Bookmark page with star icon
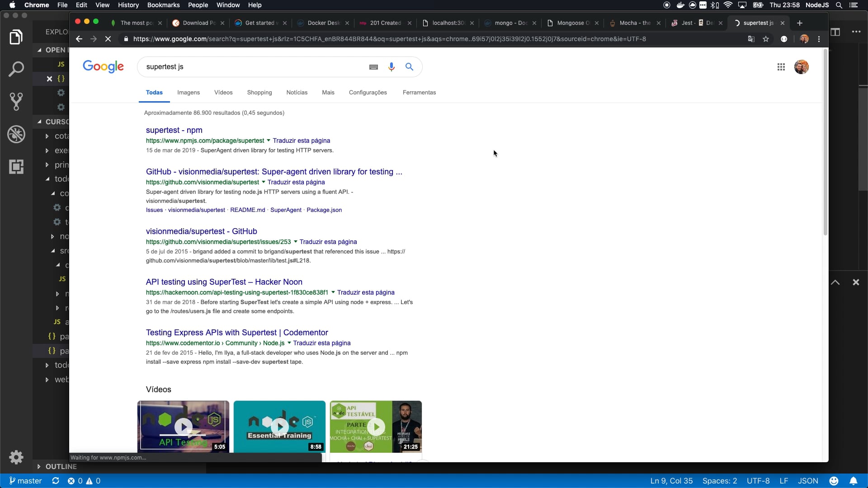 click(766, 39)
